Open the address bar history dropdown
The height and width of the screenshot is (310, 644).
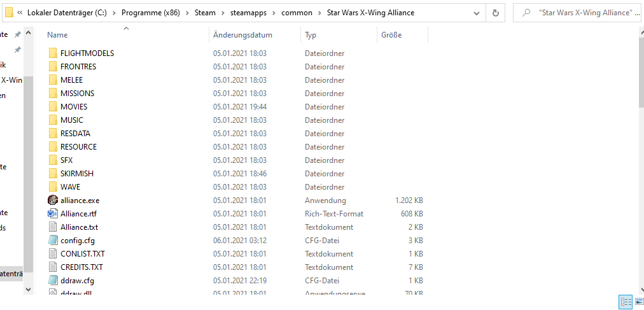click(x=477, y=13)
